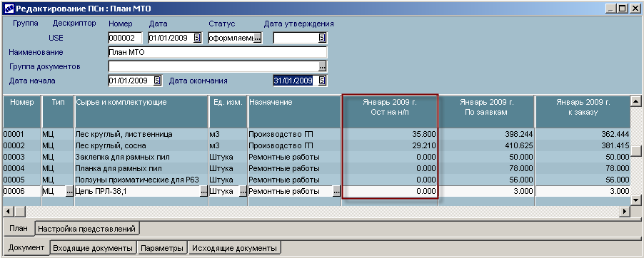
Task: Click the USE descriptor value
Action: click(x=56, y=38)
